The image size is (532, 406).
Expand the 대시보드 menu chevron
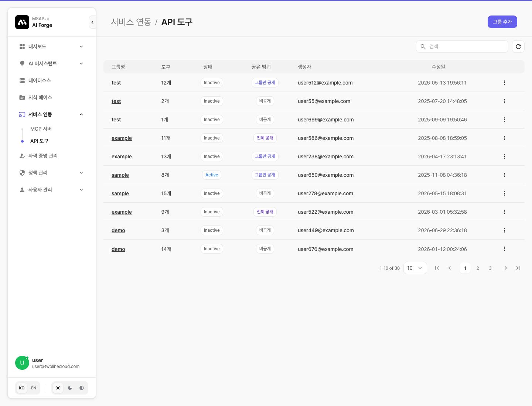[81, 47]
